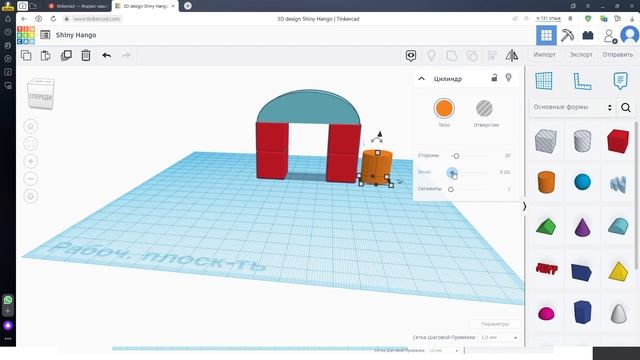
Task: Click the Home view button
Action: point(31,126)
